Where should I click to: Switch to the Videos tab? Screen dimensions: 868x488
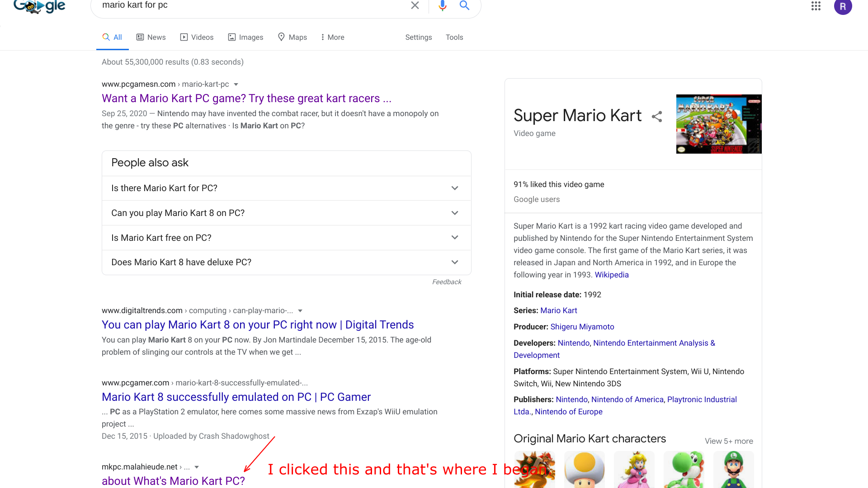pos(197,37)
